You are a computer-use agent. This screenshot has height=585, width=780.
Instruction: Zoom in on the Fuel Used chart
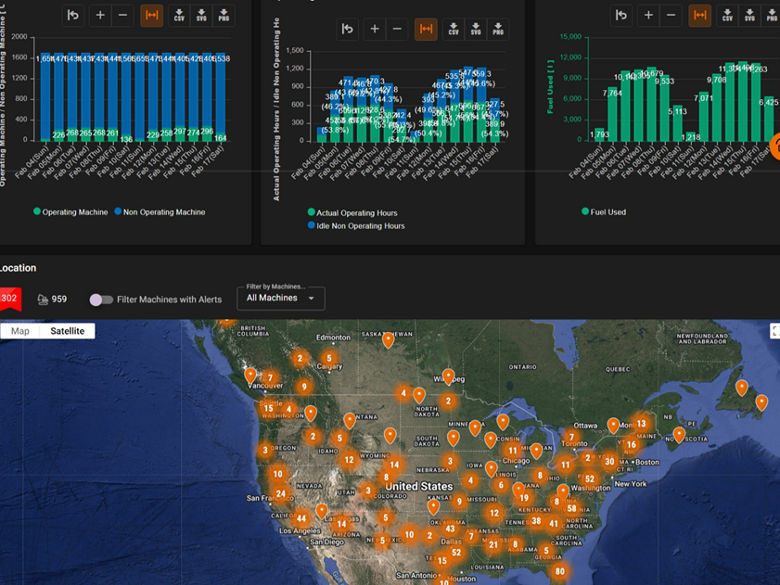click(648, 16)
